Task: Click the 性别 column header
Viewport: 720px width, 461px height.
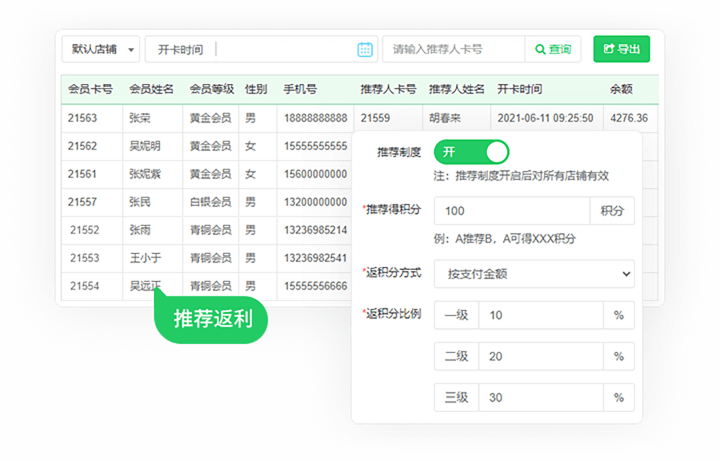Action: tap(256, 89)
